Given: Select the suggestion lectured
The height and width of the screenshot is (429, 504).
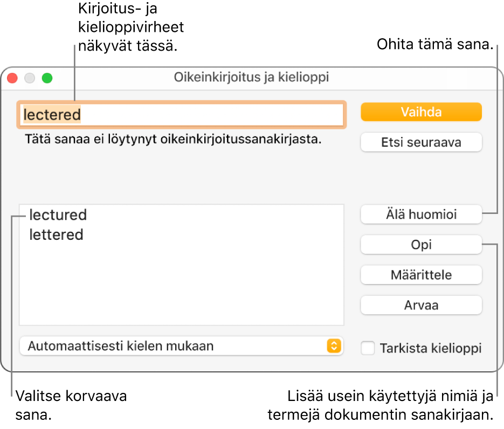Looking at the screenshot, I should coord(58,215).
